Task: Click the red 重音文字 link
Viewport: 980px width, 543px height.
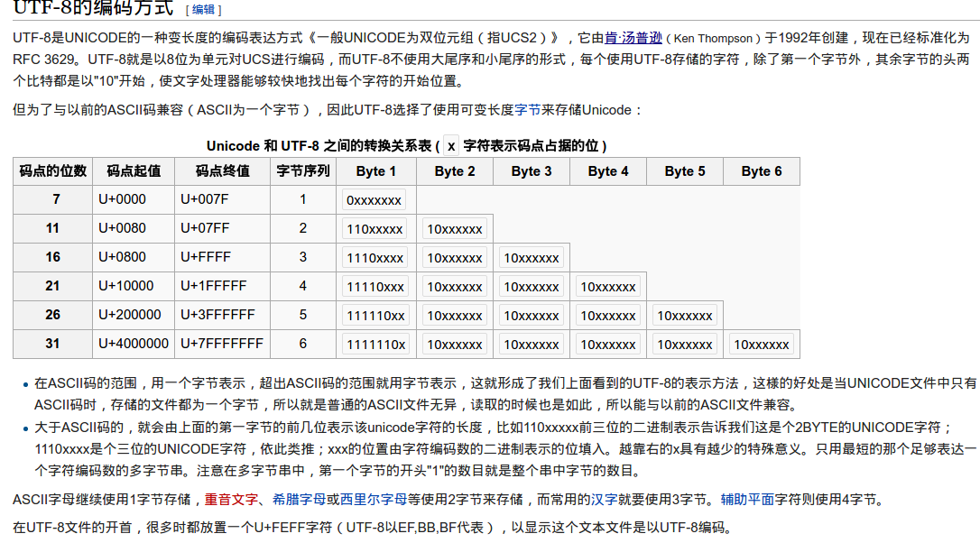Action: tap(231, 500)
